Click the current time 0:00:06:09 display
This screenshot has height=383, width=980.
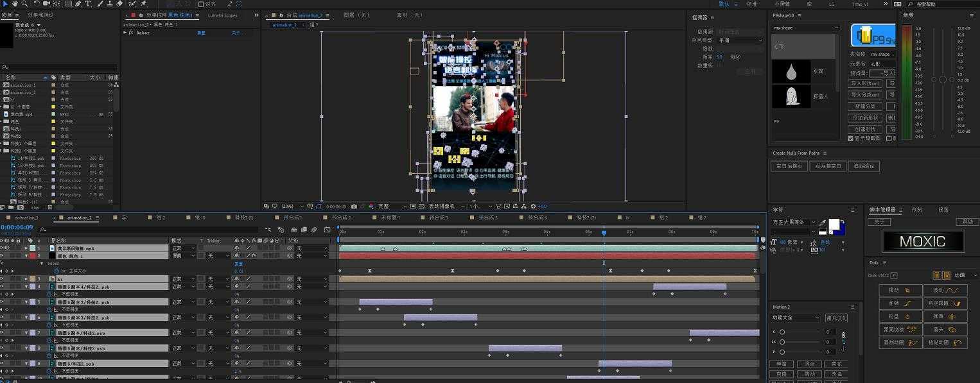click(17, 227)
